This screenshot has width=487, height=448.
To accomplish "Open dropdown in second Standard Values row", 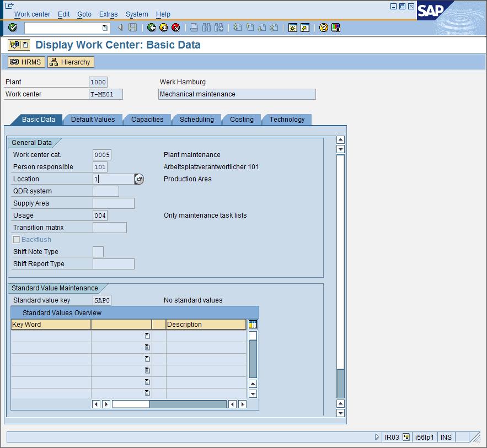I will tap(147, 347).
